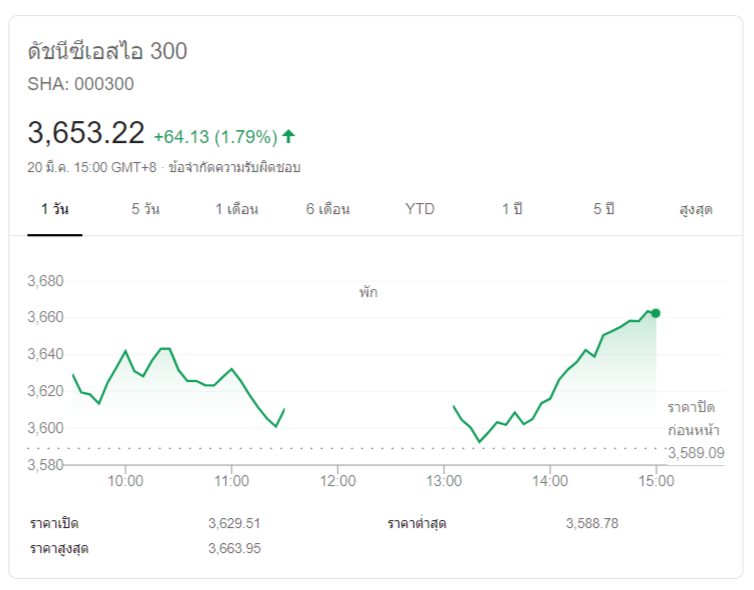Viewport: 754px width, 590px height.
Task: Click the green endpoint dot on chart
Action: [x=656, y=313]
